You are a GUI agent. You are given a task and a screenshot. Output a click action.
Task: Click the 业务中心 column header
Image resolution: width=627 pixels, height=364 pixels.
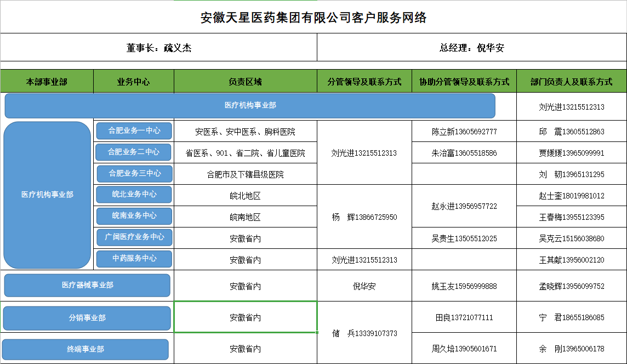(x=134, y=82)
